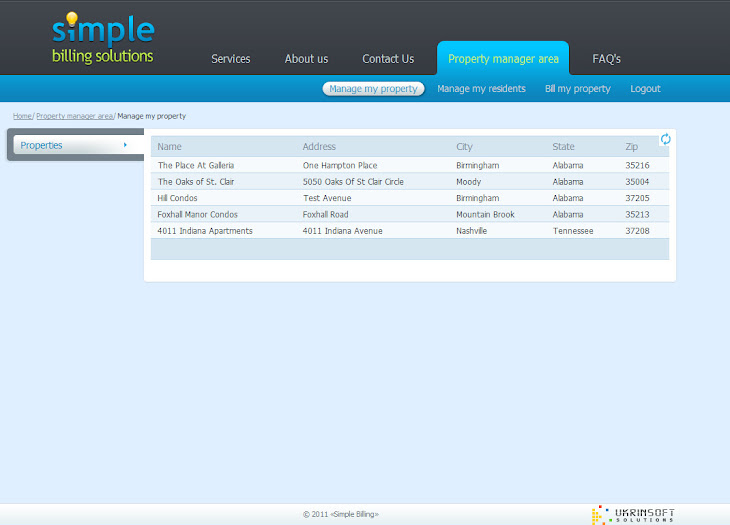Click the Simple Billing Solutions logo
This screenshot has height=525, width=730.
coord(103,38)
